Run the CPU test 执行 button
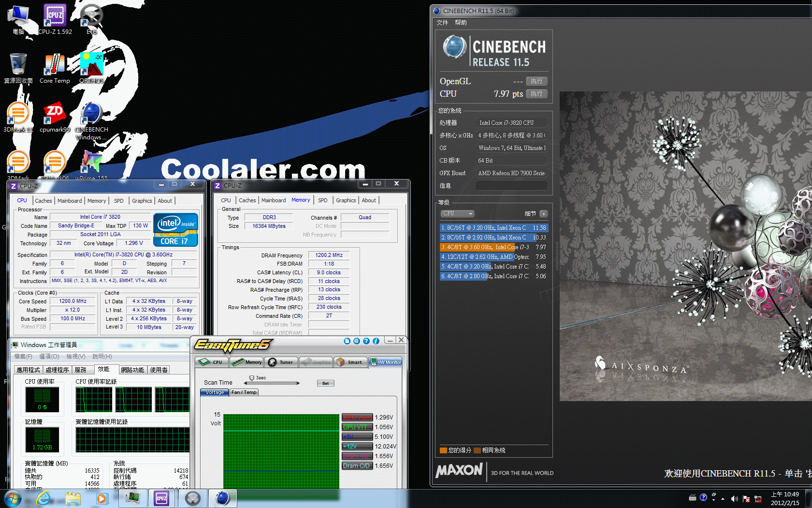The image size is (812, 508). click(536, 94)
